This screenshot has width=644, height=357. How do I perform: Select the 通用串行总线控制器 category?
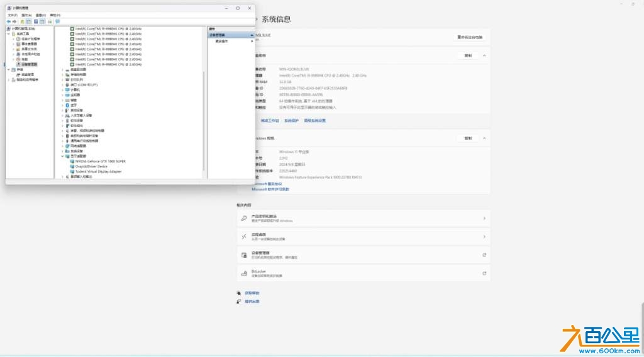tap(85, 141)
